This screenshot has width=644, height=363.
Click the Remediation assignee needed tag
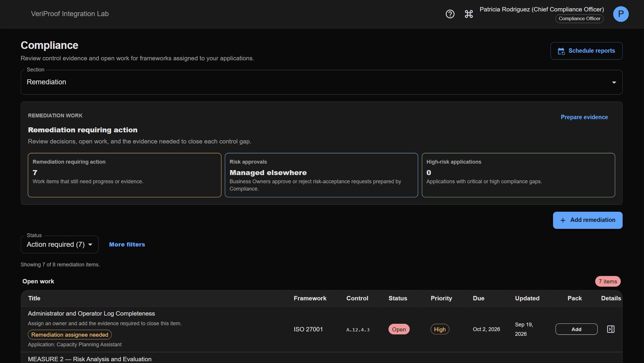tap(70, 335)
